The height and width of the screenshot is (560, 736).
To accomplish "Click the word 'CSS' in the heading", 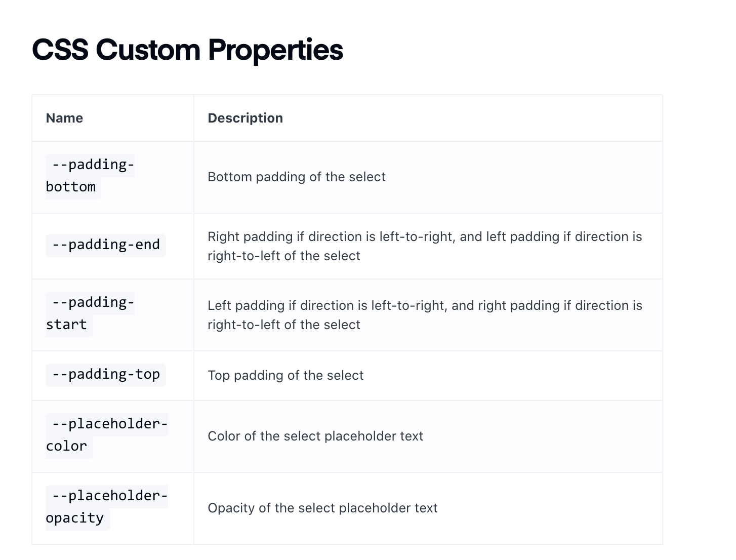I will point(60,50).
